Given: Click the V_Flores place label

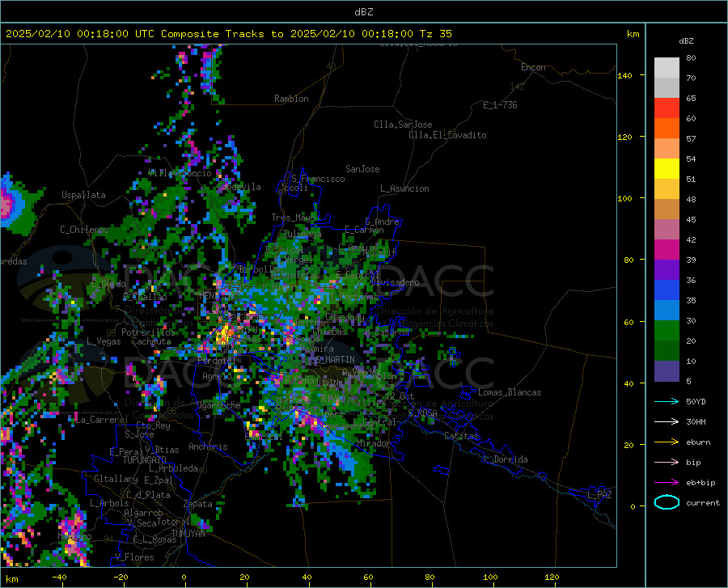Looking at the screenshot, I should pos(134,557).
